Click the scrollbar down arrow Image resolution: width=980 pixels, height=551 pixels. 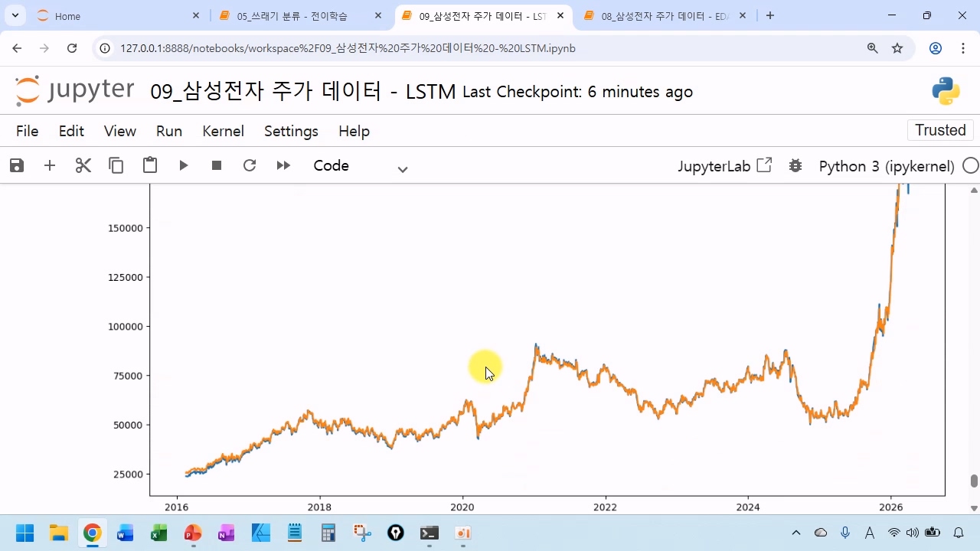click(x=974, y=508)
